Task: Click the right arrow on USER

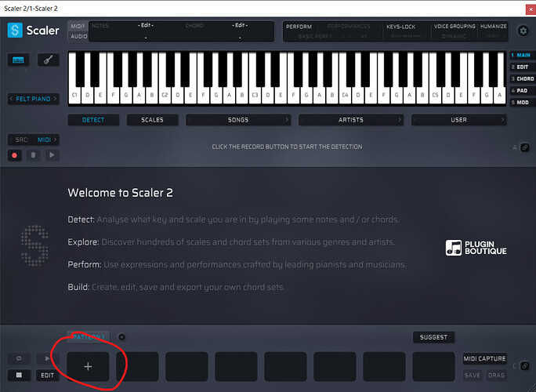Action: click(x=503, y=120)
